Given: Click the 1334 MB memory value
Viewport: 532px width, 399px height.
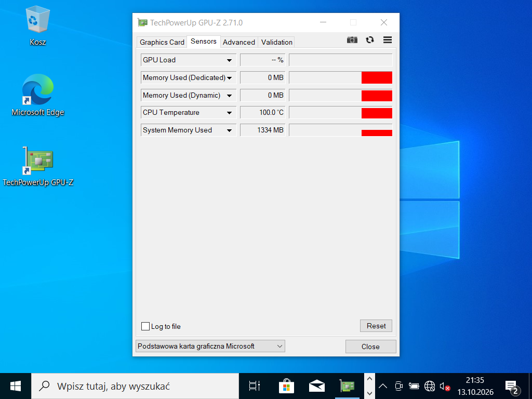Looking at the screenshot, I should [x=263, y=130].
